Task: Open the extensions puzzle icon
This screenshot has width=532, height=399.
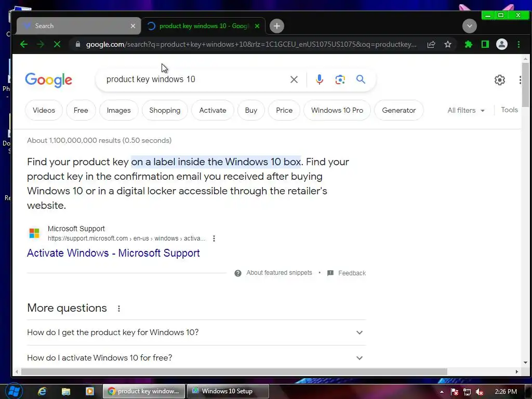Action: [469, 45]
